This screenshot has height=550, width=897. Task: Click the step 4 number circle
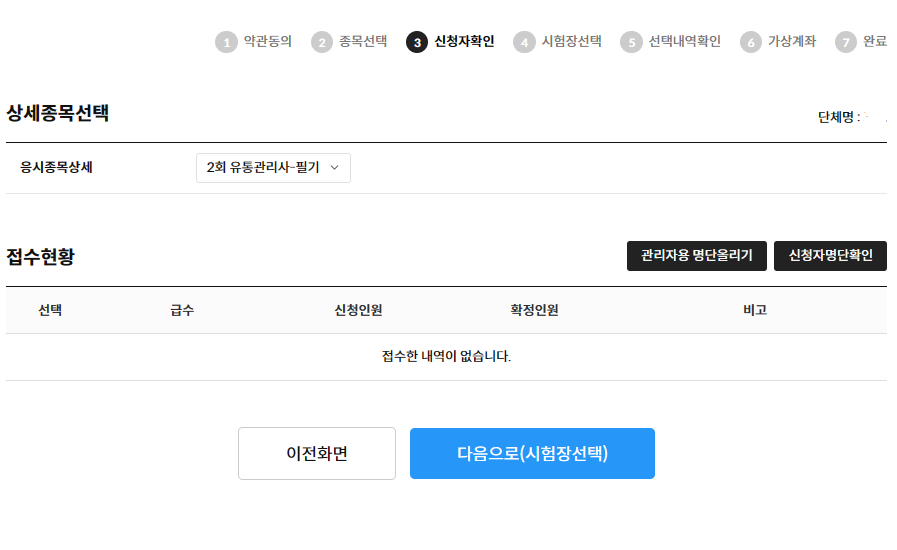tap(524, 42)
